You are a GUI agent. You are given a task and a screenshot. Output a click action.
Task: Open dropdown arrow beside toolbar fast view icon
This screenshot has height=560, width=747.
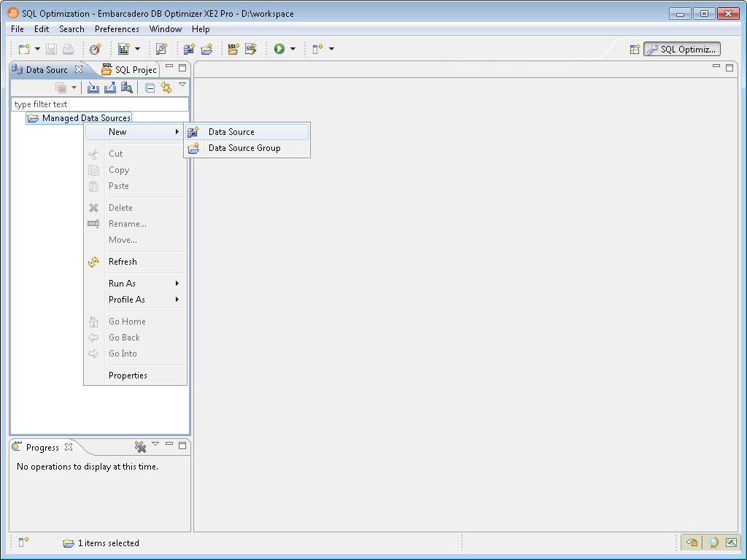(x=331, y=49)
